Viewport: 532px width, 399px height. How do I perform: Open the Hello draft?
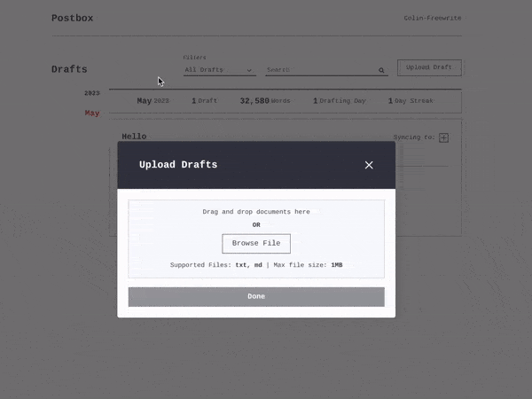pos(134,137)
